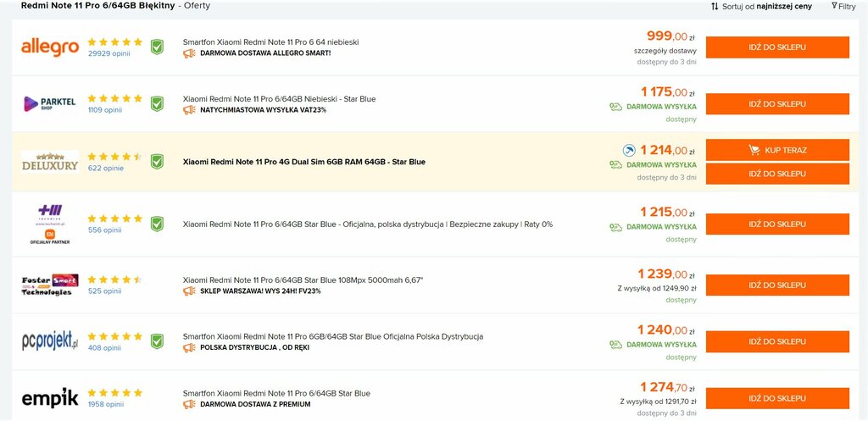Open offer title with 108Mpx 5000mah 6,67"
This screenshot has height=421, width=868.
303,280
